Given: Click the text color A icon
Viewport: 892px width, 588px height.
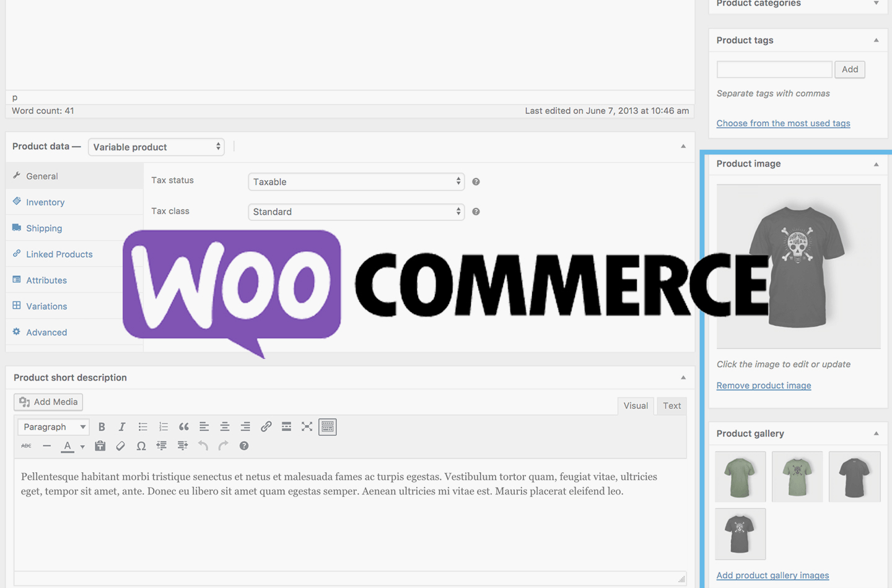Looking at the screenshot, I should click(68, 446).
